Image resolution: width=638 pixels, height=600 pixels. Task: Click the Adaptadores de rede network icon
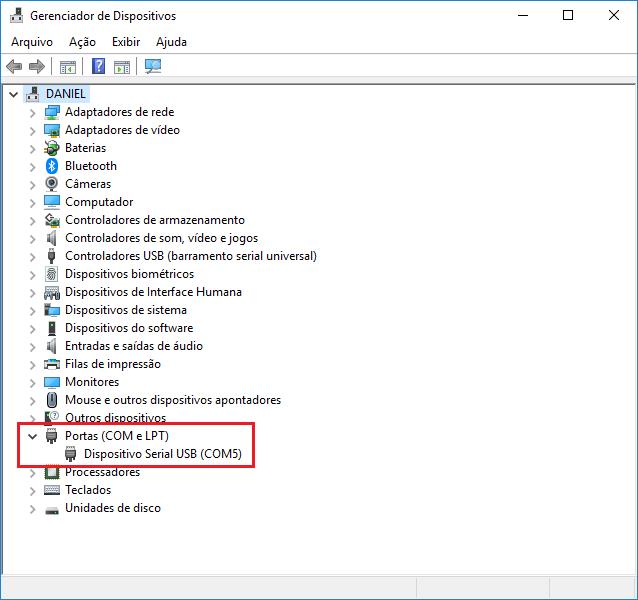tap(52, 112)
